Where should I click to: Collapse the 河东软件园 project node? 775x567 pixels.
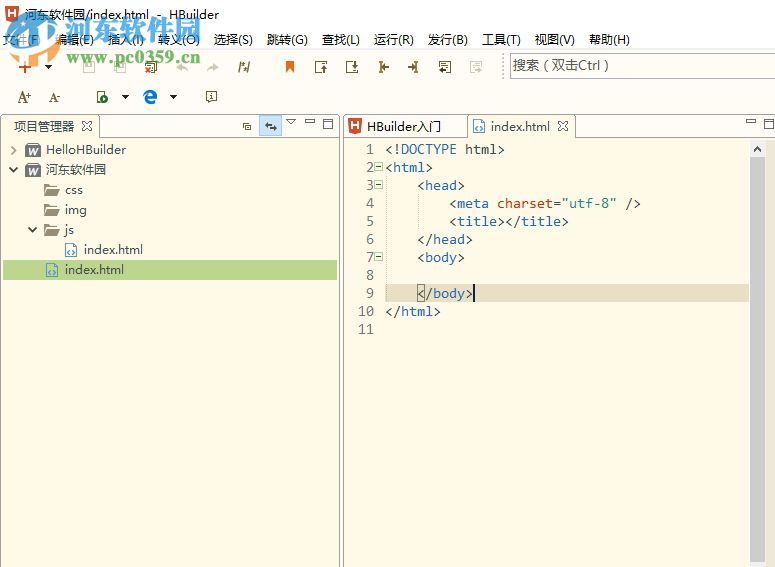(13, 170)
